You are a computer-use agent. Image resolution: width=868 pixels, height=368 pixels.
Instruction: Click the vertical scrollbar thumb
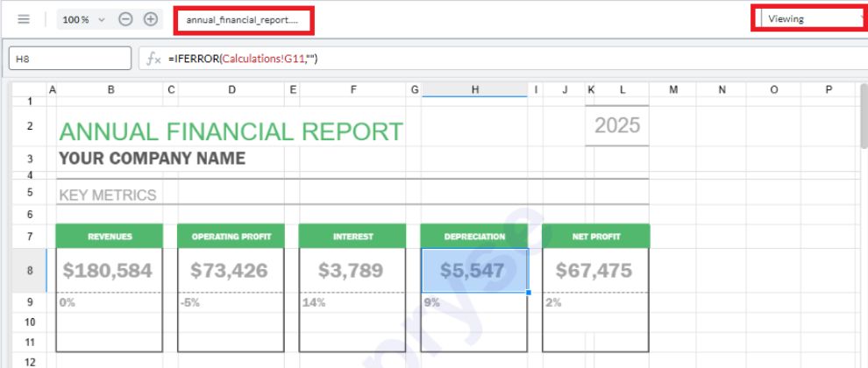pos(864,117)
